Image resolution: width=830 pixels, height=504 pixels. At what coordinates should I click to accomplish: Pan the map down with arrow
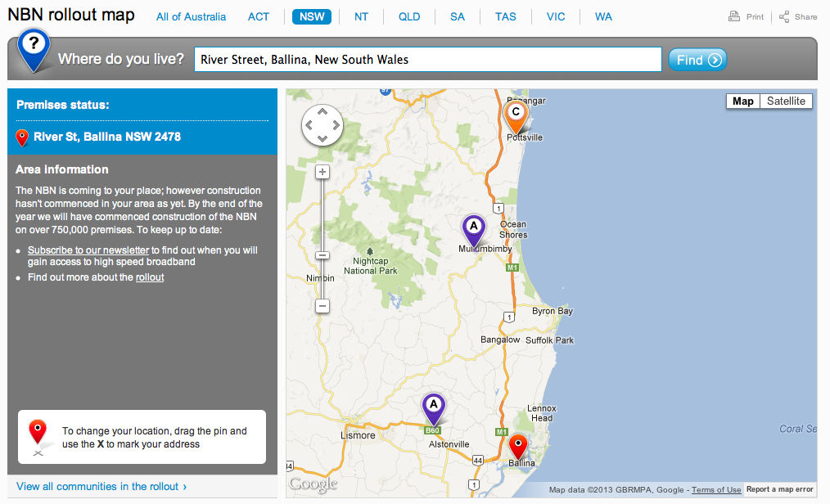pos(323,138)
